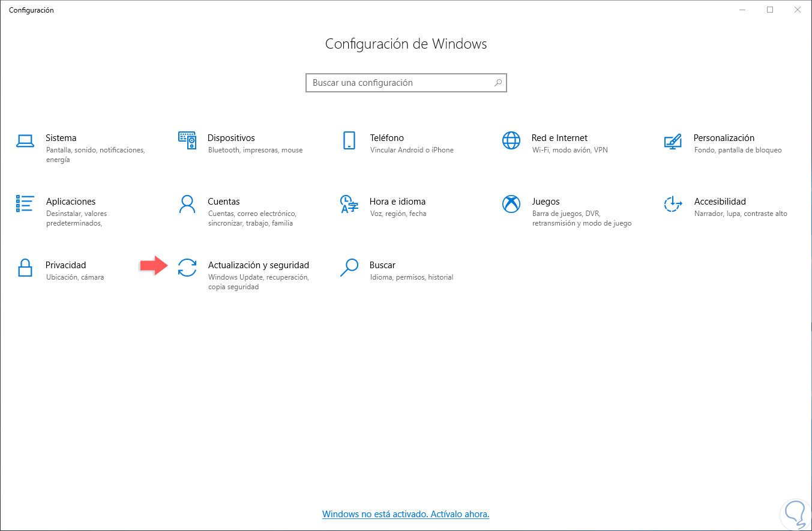Viewport: 812px width, 531px height.
Task: Open the Red e Internet globe icon
Action: (511, 140)
